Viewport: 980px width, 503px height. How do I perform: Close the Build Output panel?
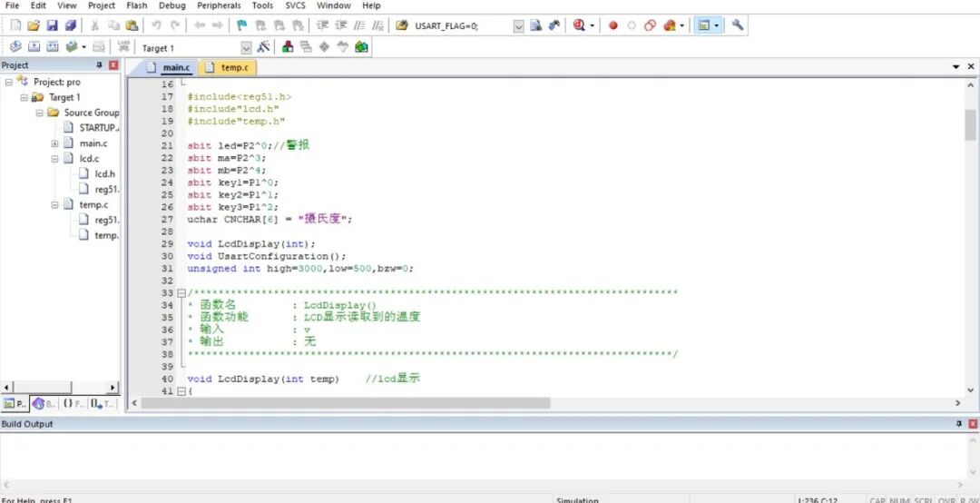[973, 424]
